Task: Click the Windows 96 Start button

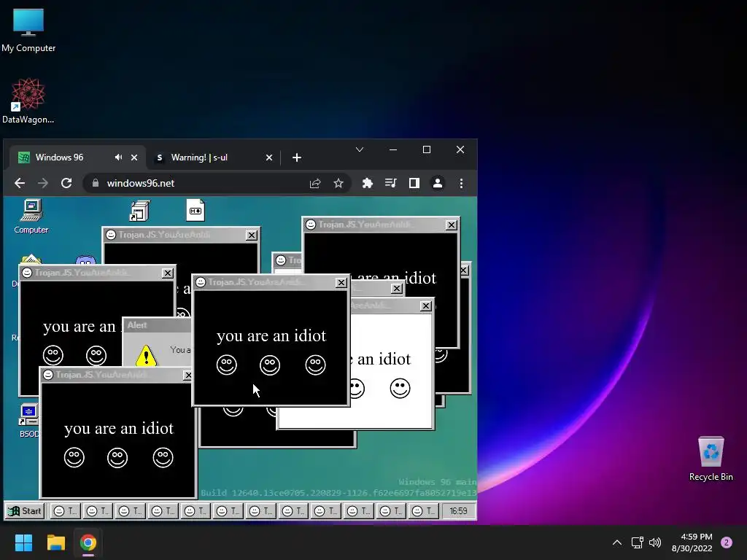Action: tap(25, 511)
